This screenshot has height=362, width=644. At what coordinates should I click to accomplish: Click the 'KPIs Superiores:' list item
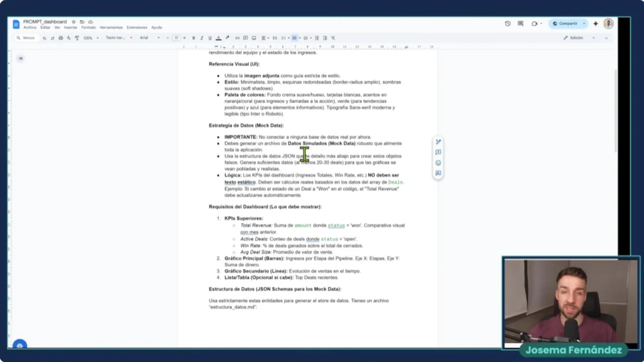244,218
